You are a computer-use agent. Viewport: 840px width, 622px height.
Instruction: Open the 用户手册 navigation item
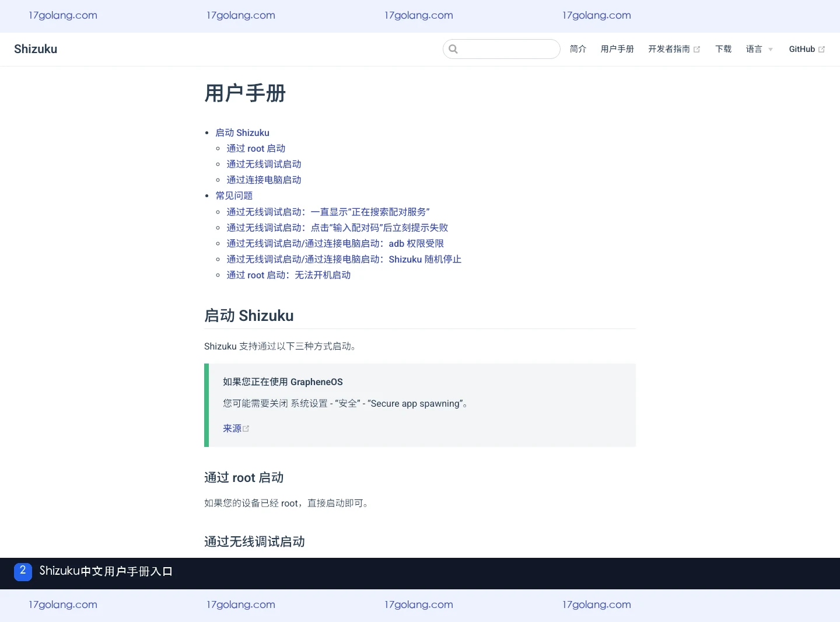[617, 49]
